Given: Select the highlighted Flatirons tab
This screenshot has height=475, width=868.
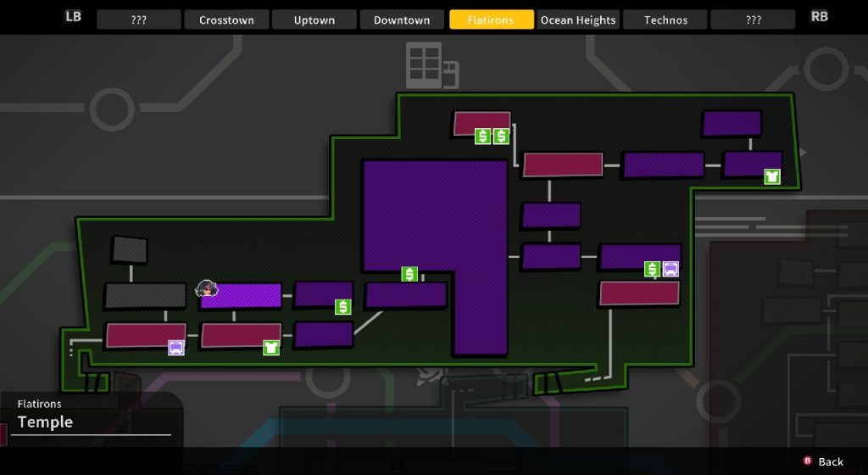Looking at the screenshot, I should pos(491,20).
